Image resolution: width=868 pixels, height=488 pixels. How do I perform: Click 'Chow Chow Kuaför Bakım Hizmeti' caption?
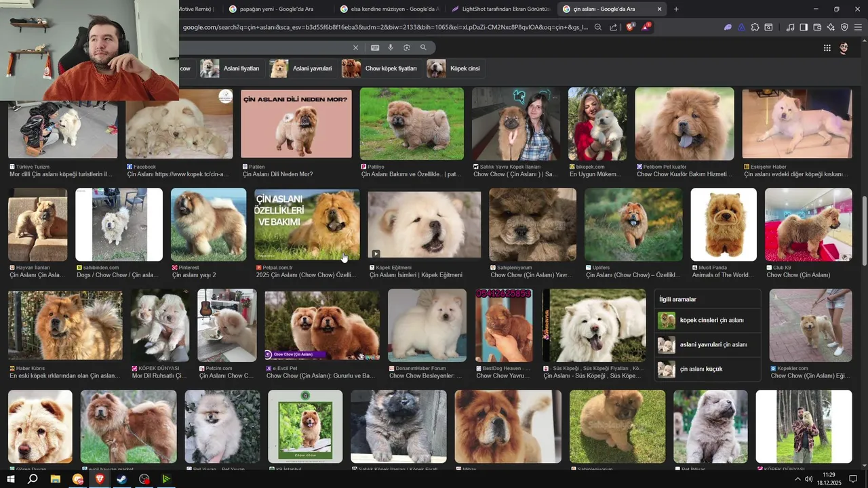(x=684, y=174)
